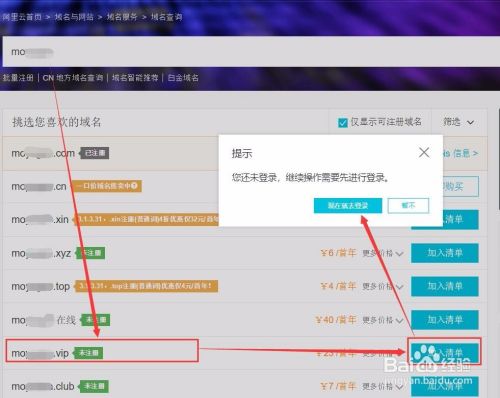Expand 更多价格 for the .top row
This screenshot has width=500, height=398.
coord(383,286)
